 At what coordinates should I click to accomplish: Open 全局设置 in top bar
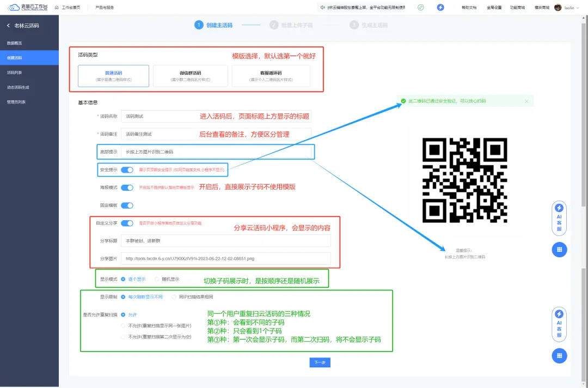[x=494, y=8]
